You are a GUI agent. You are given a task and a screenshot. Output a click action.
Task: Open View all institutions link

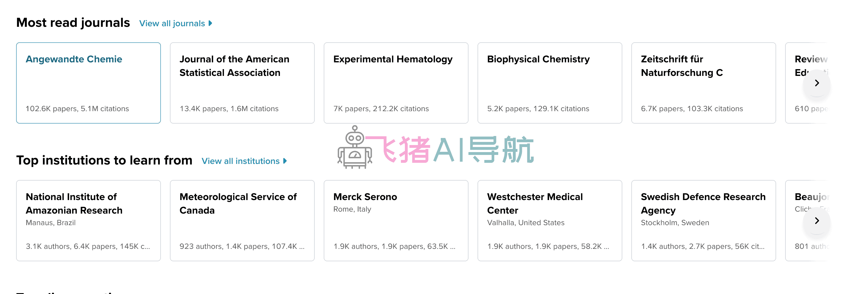pyautogui.click(x=240, y=161)
